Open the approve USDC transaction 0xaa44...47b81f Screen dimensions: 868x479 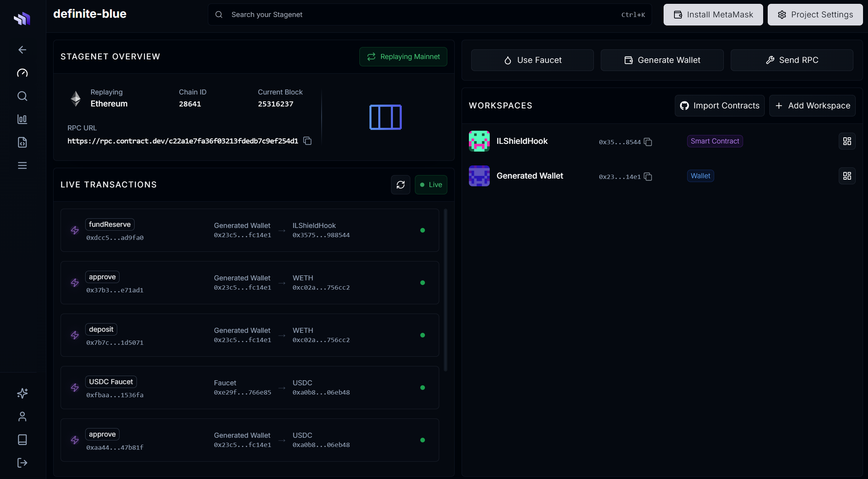(250, 440)
